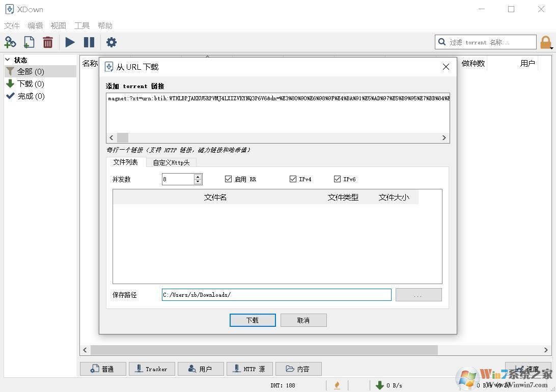
Task: Click the main list horizontal scrollbar thumb
Action: pyautogui.click(x=264, y=350)
